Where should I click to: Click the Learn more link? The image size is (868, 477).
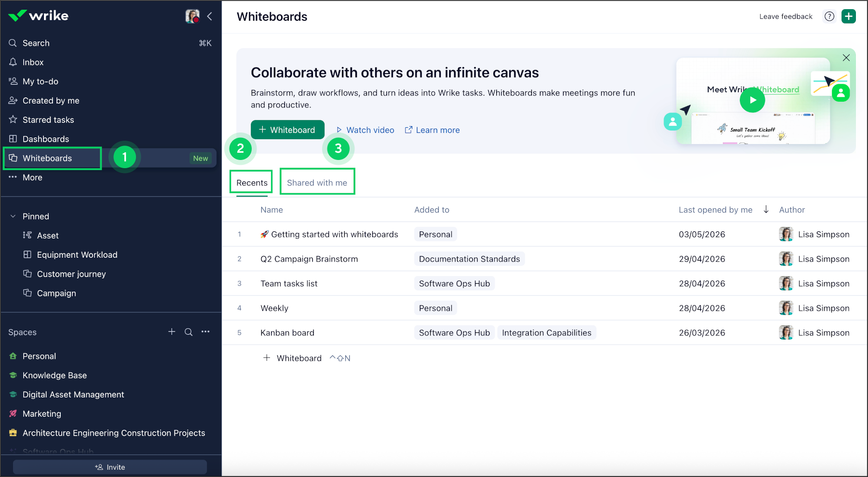[432, 130]
